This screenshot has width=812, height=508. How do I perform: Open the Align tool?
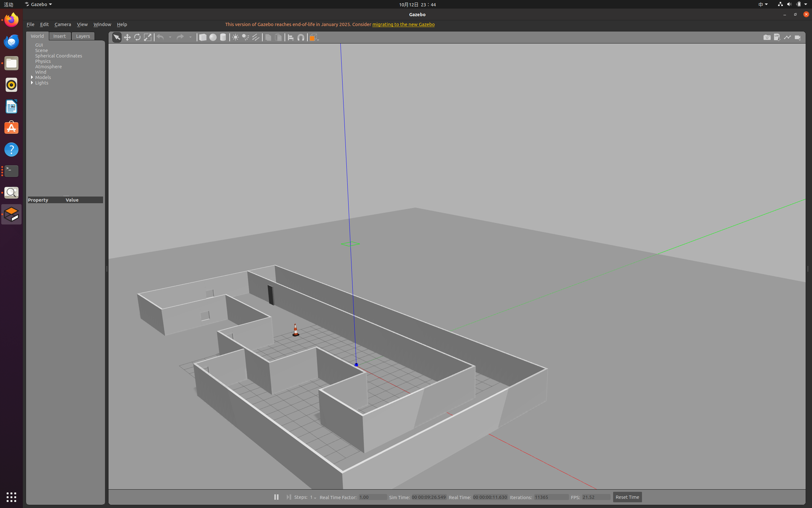click(291, 37)
